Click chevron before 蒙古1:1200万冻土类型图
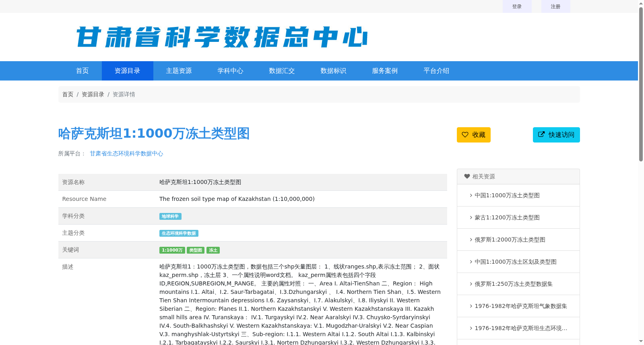This screenshot has height=345, width=644. tap(471, 217)
